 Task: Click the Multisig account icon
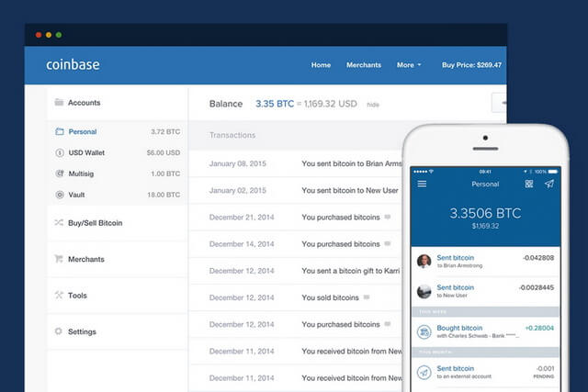[60, 174]
